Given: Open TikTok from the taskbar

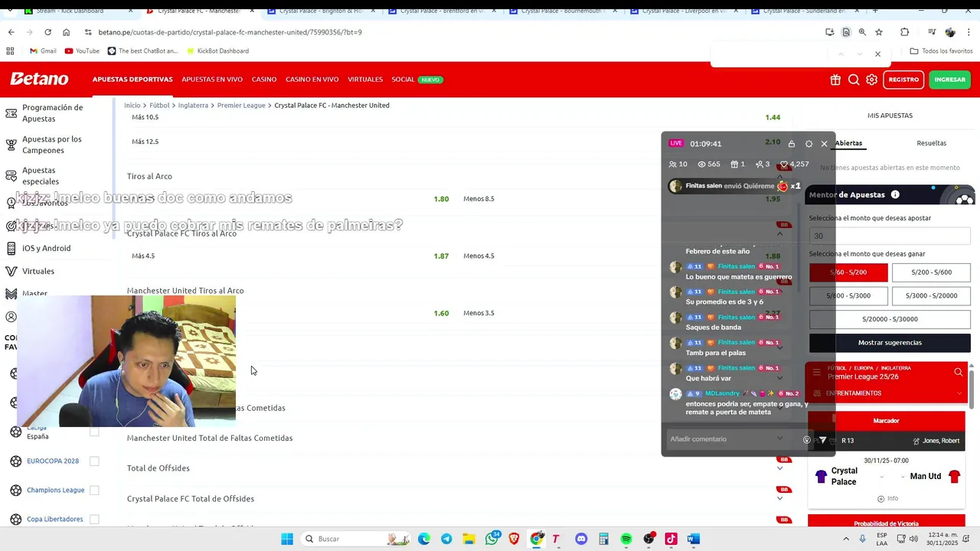Looking at the screenshot, I should click(x=671, y=539).
